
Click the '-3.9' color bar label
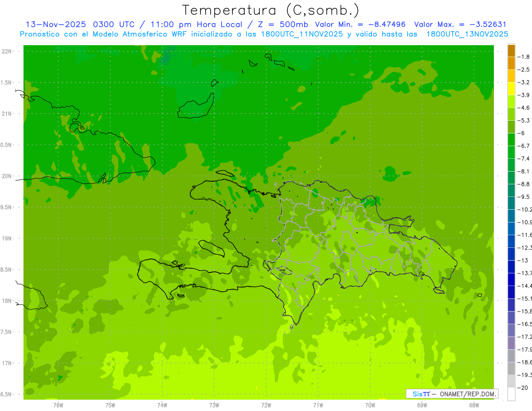click(x=524, y=95)
